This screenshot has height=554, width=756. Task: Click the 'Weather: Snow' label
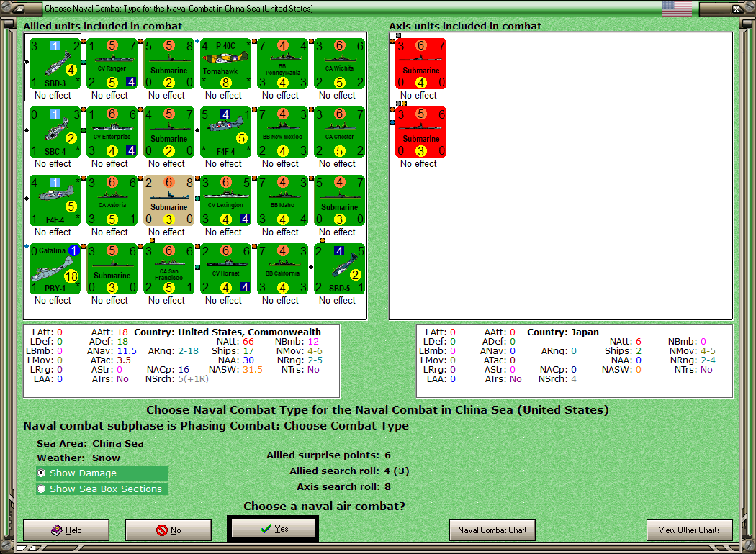[78, 458]
